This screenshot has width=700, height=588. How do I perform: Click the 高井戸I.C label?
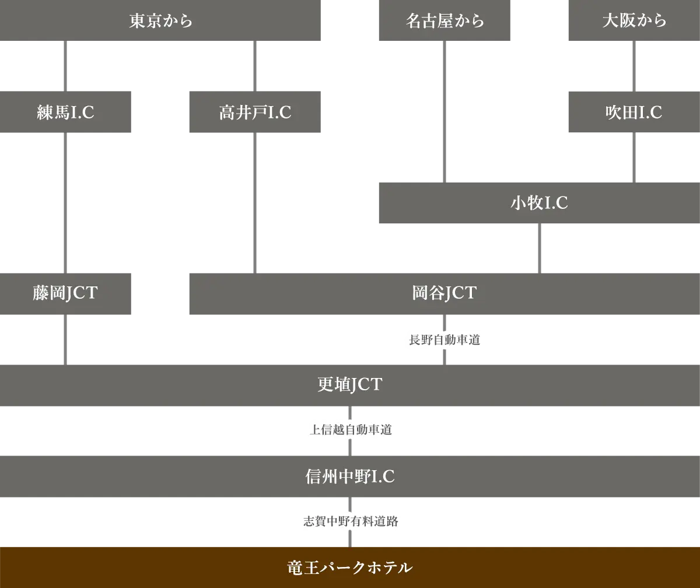click(x=254, y=111)
